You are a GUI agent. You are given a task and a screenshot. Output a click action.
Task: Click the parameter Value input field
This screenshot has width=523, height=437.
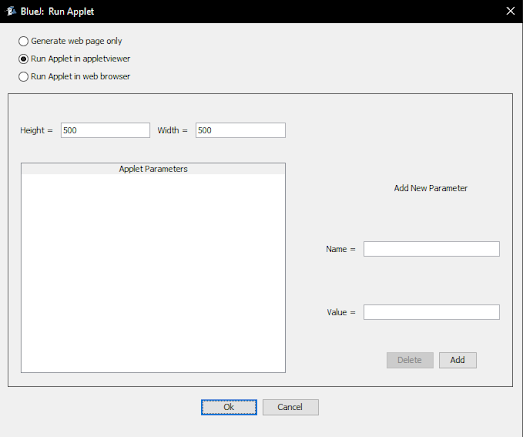431,312
